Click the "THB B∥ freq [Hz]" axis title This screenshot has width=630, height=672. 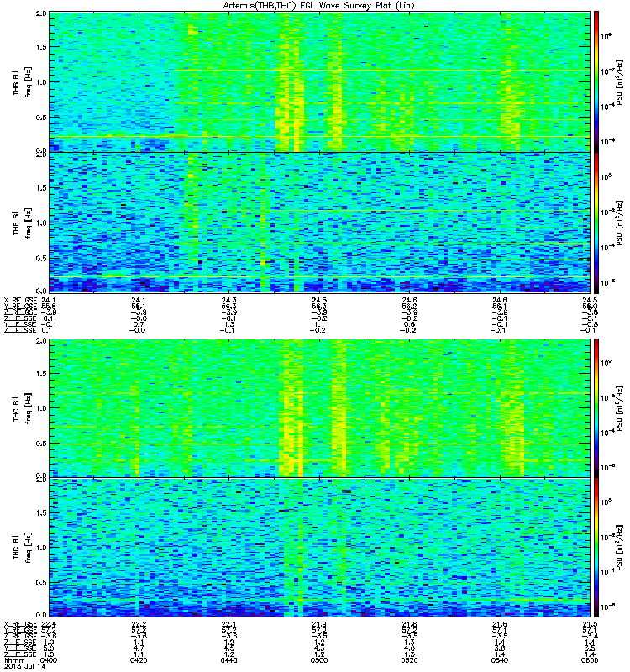pyautogui.click(x=22, y=223)
